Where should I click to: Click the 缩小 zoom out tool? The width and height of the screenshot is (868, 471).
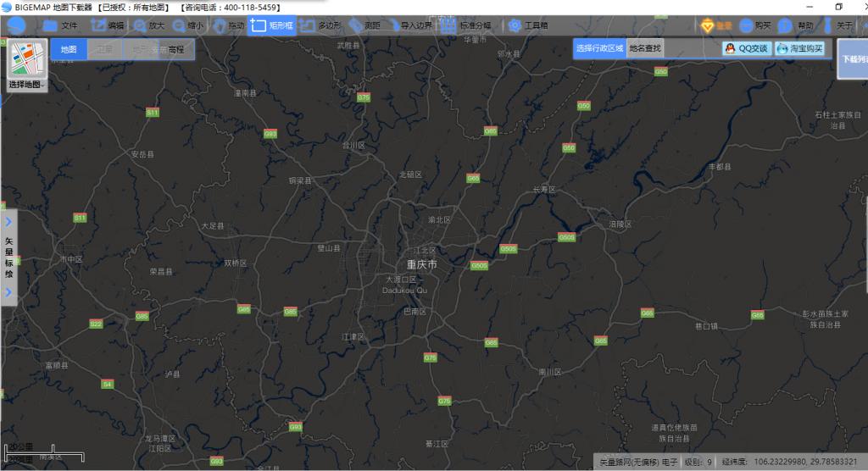pos(187,25)
